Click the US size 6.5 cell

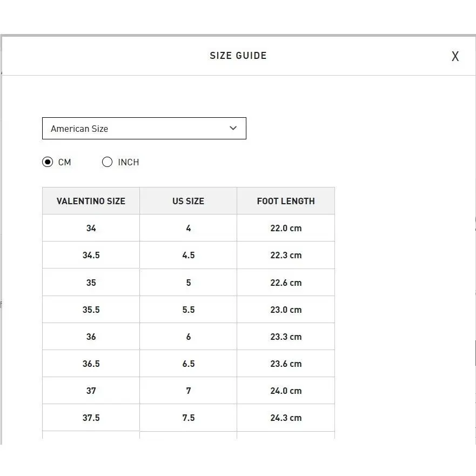click(x=188, y=364)
